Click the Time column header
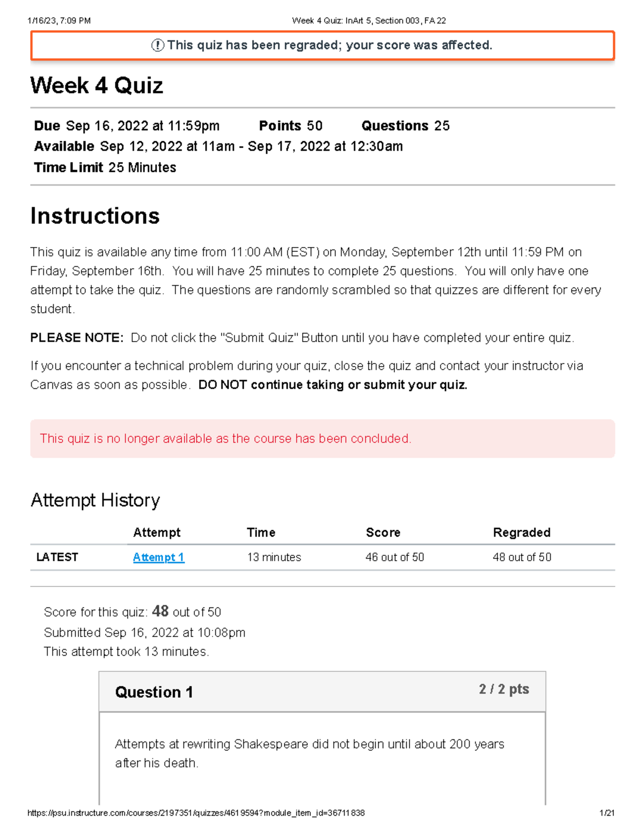 tap(261, 533)
